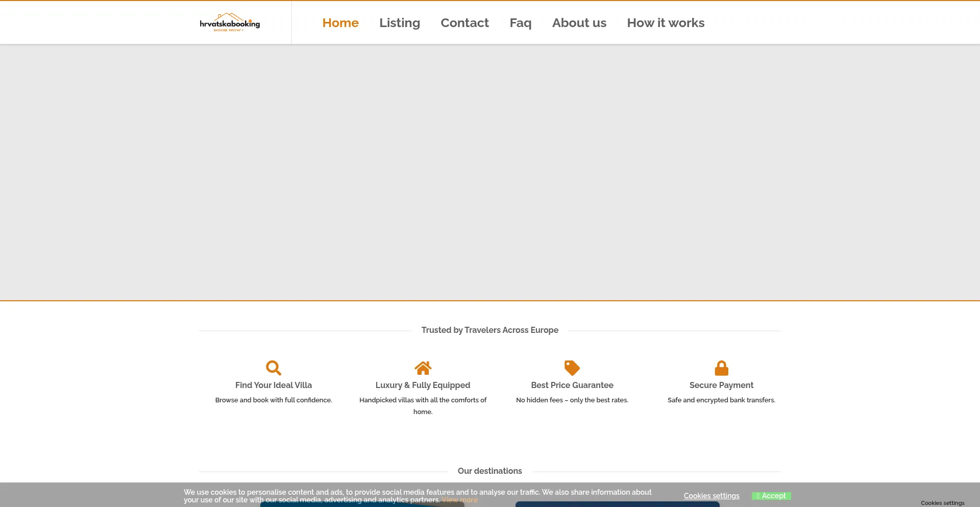
Task: Open the About us page
Action: click(x=579, y=23)
